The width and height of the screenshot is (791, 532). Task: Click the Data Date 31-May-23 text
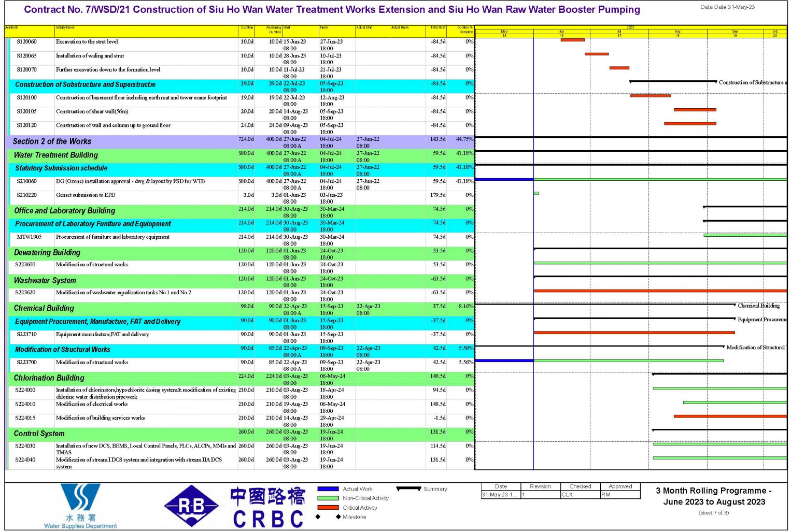[728, 7]
